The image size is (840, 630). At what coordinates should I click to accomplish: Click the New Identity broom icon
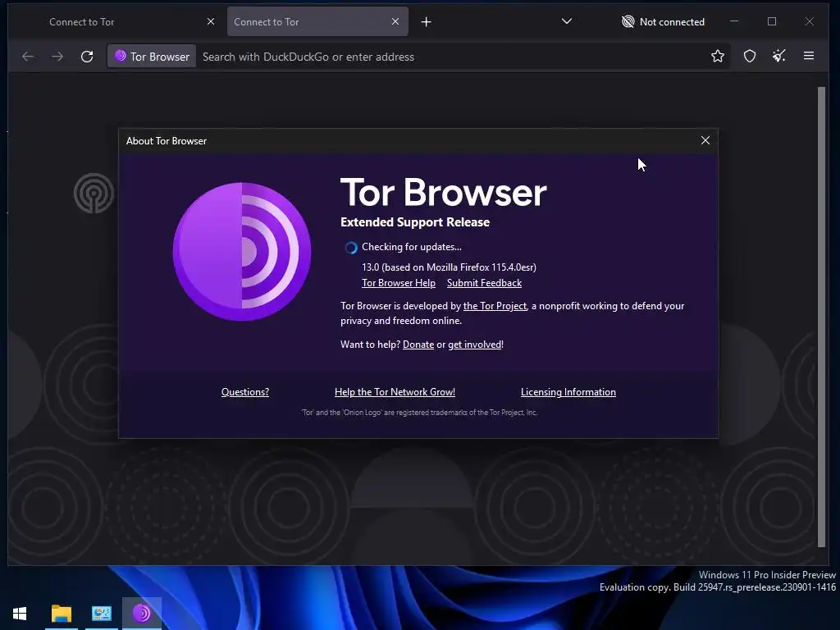pos(779,56)
